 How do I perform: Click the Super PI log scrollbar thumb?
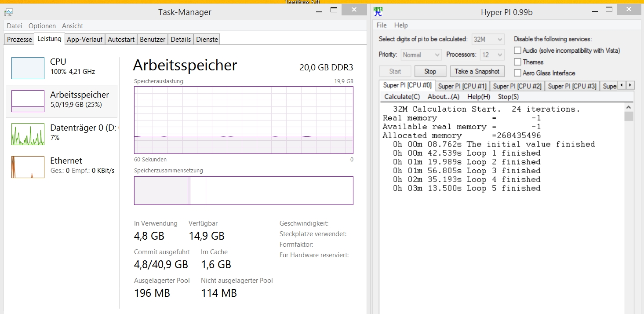click(629, 116)
